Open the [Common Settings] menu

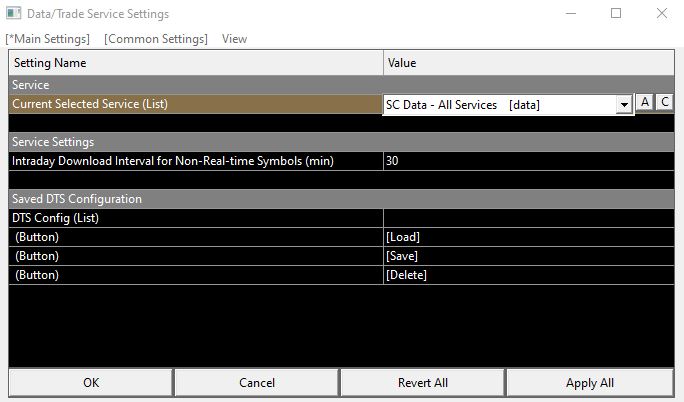click(156, 39)
